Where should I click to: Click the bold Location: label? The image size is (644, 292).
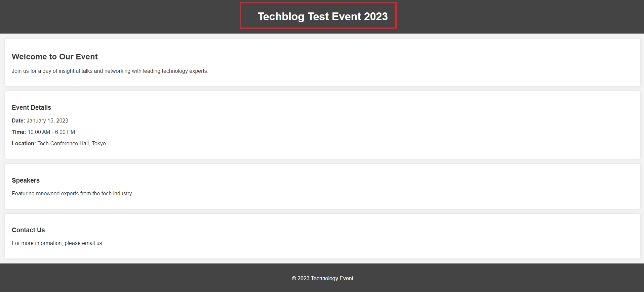click(x=24, y=144)
